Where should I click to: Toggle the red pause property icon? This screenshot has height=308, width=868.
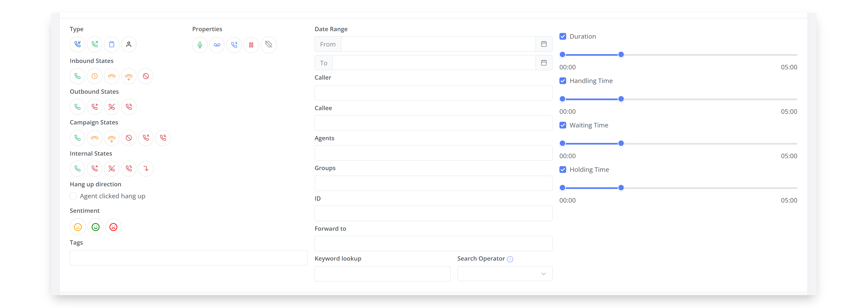251,45
